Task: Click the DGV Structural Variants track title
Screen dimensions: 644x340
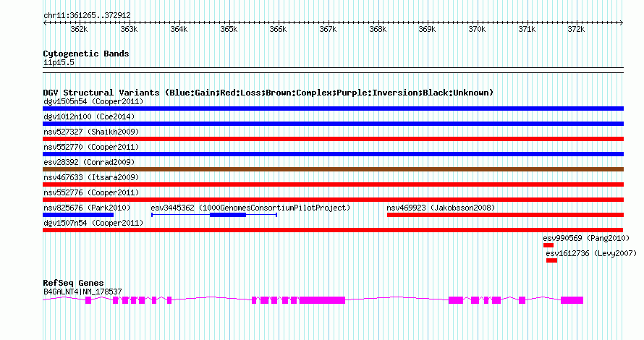Action: coord(268,93)
